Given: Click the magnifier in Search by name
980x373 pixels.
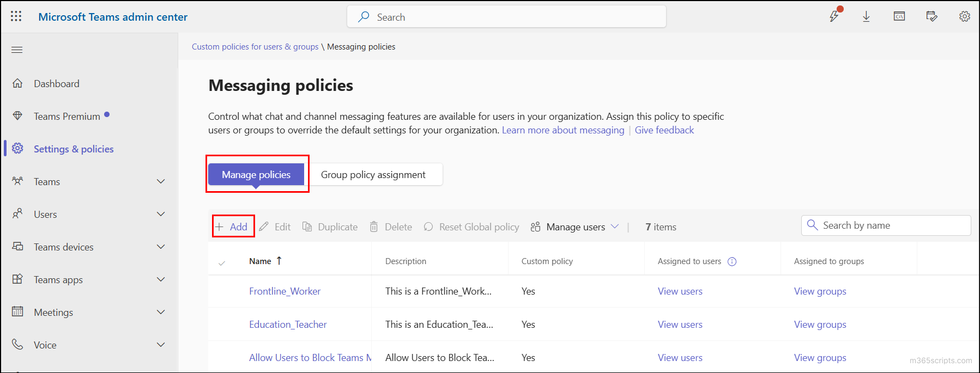Looking at the screenshot, I should (x=812, y=225).
